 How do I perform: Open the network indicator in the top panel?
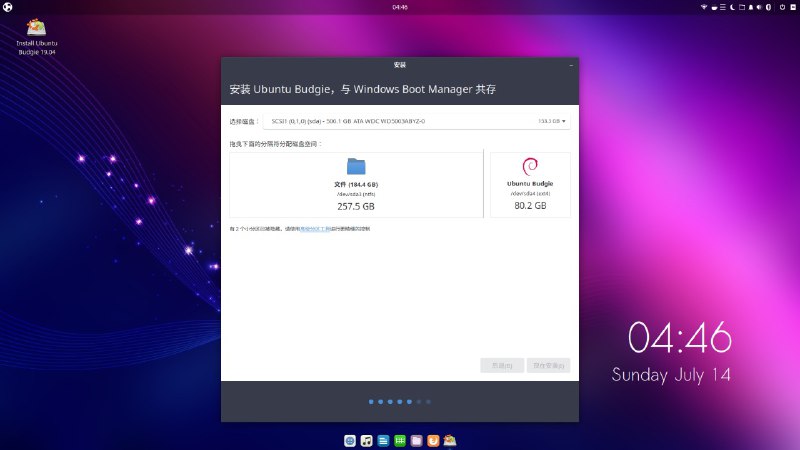(x=704, y=7)
